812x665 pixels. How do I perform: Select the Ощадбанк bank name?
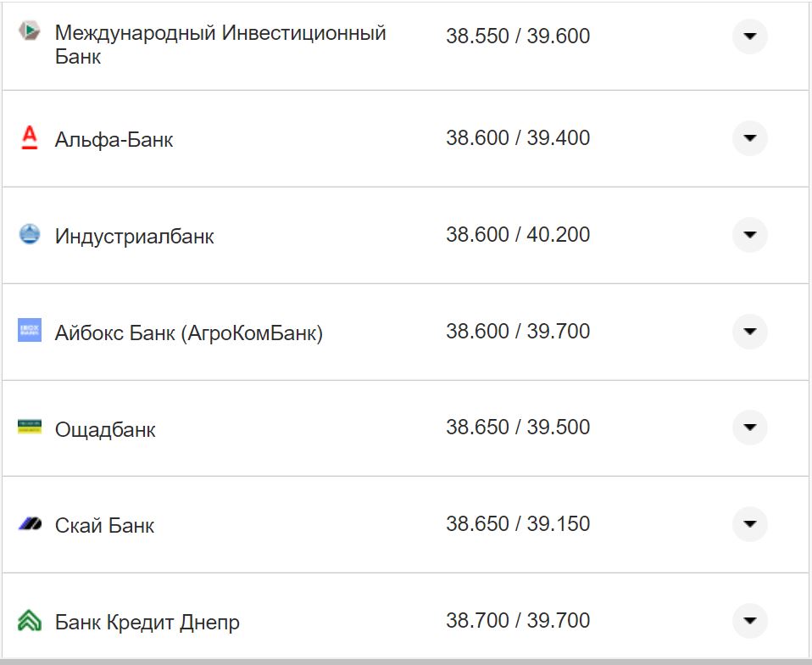(105, 428)
